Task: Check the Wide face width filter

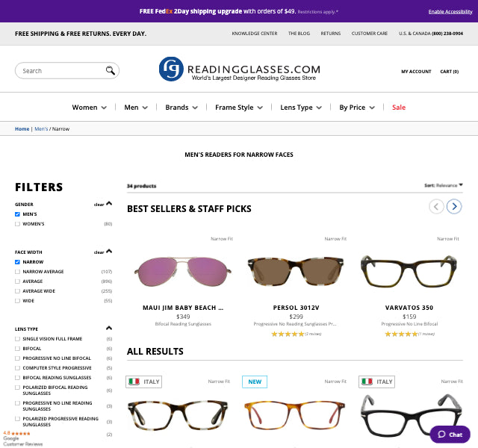Action: point(17,301)
